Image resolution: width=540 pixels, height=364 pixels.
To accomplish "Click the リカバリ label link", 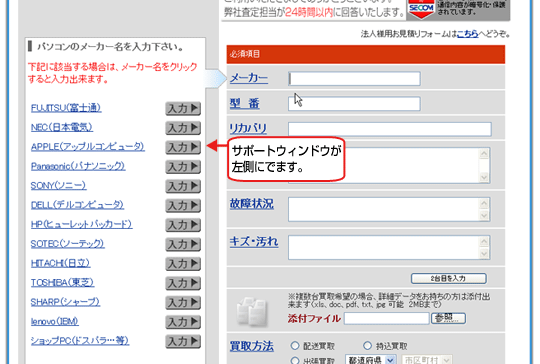I will click(x=248, y=128).
